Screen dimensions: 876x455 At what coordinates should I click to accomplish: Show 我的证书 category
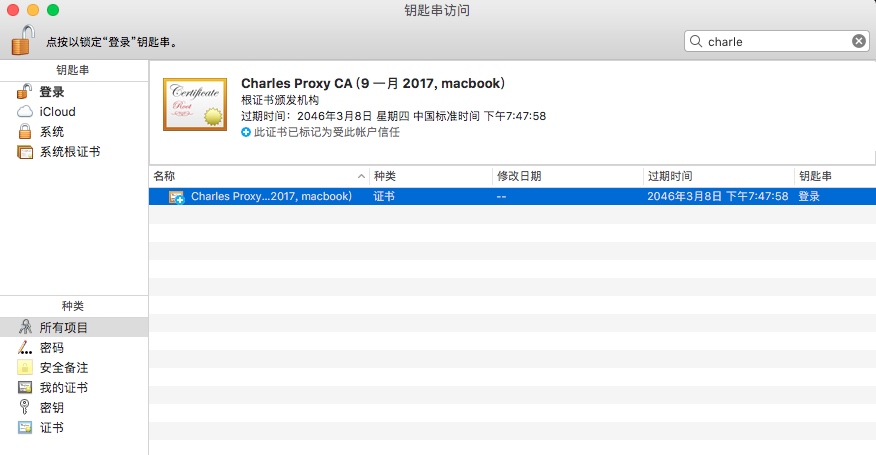[63, 388]
